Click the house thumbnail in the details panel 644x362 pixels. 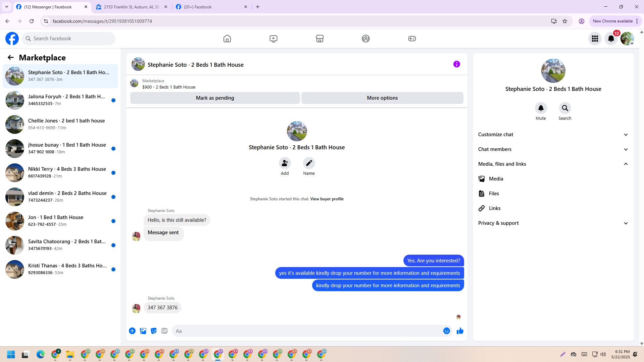coord(553,71)
